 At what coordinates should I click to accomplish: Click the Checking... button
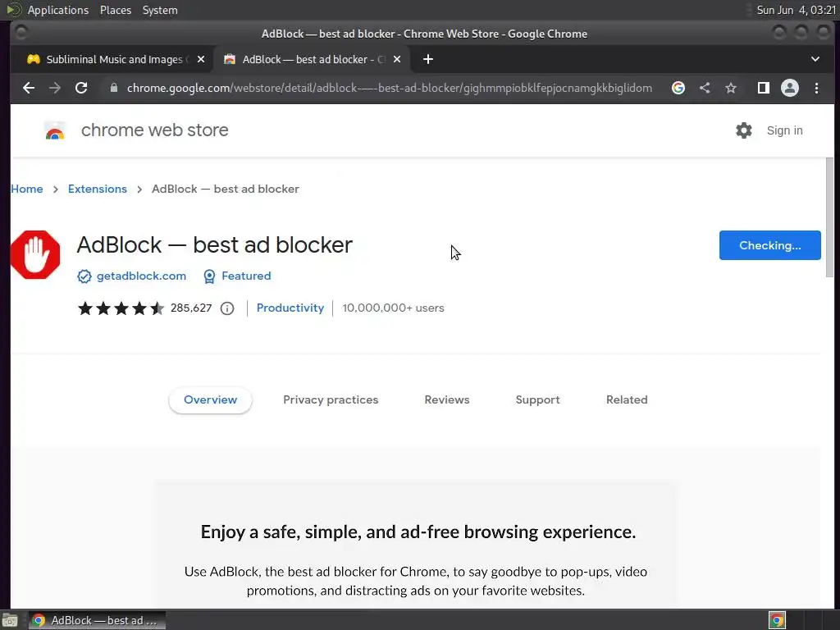click(769, 245)
